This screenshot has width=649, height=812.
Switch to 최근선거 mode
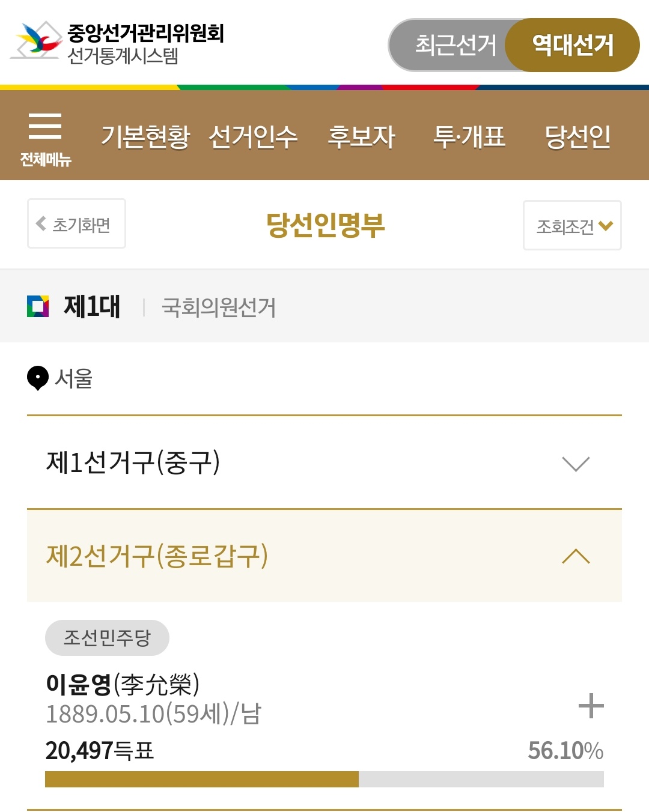[x=455, y=45]
